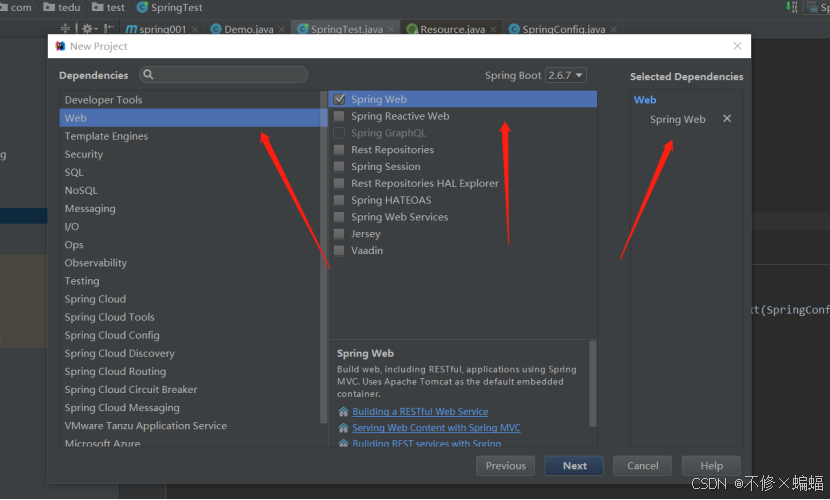Click the Next button
Screen dimensions: 830x500
pos(574,466)
